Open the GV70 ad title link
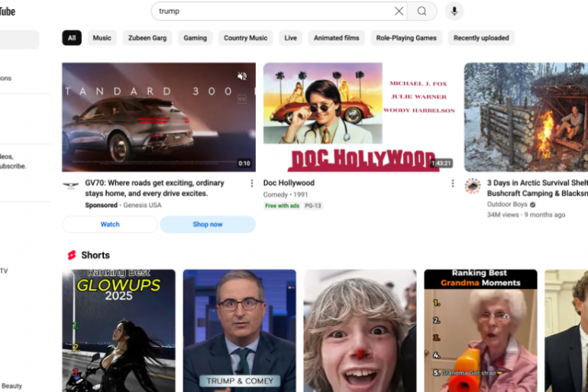The height and width of the screenshot is (392, 588). pos(154,188)
